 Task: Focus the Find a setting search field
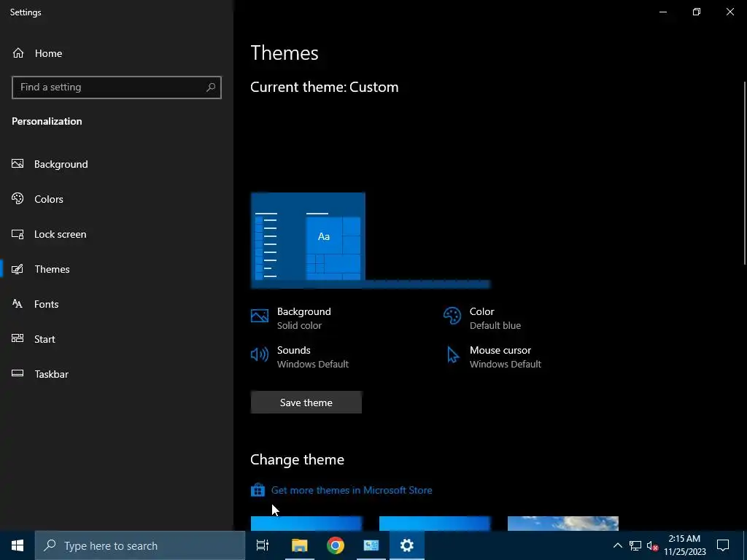click(117, 87)
